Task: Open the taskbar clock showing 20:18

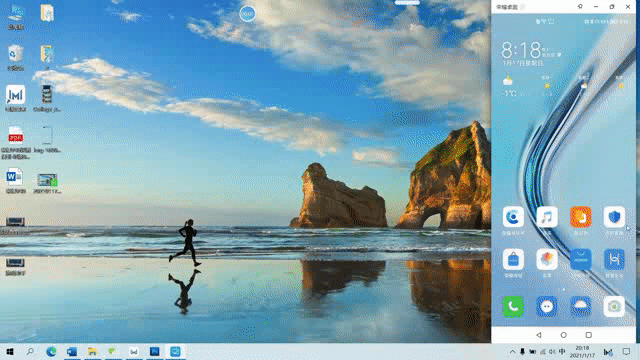Action: (x=582, y=351)
